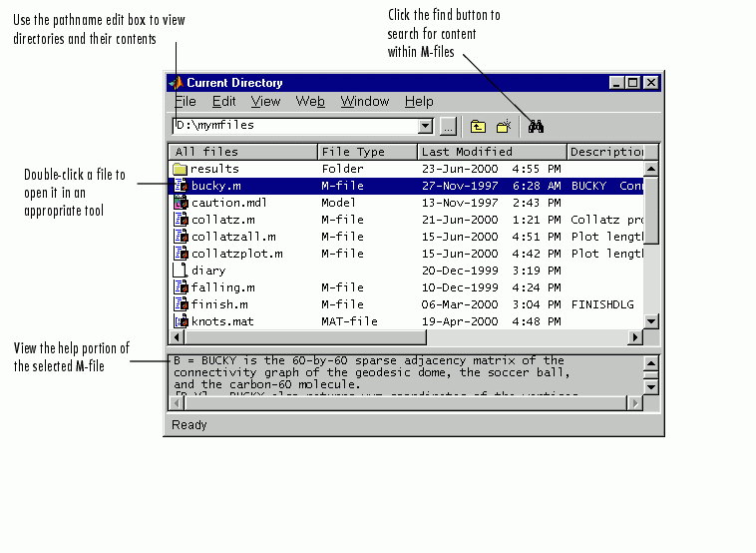Click the up one directory icon
The image size is (756, 553).
coord(478,127)
